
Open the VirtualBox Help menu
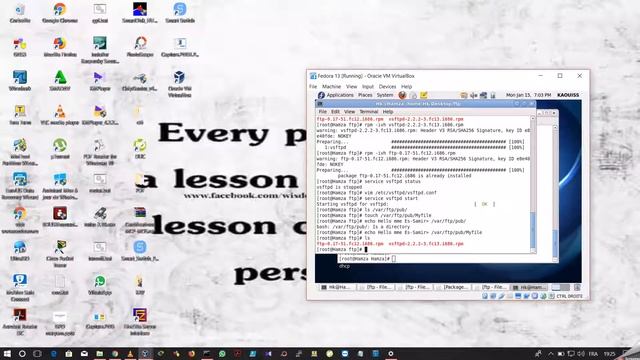(406, 87)
